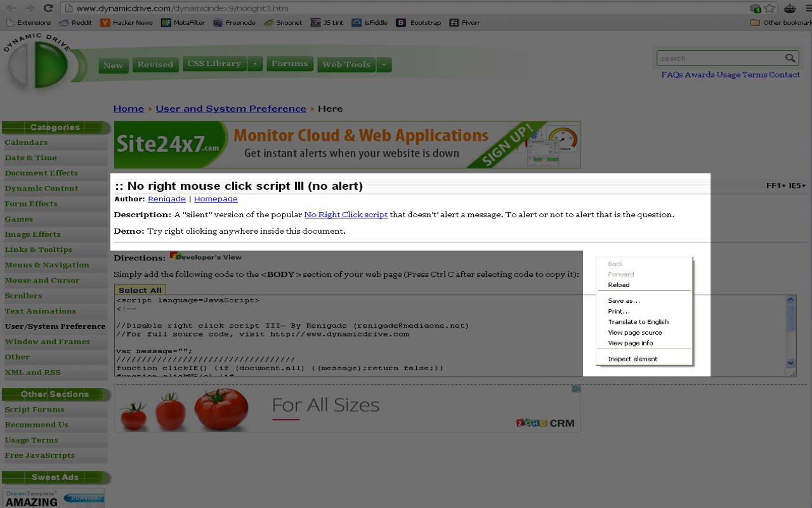The image size is (812, 508).
Task: Open the Snoonet bookmark
Action: point(283,23)
